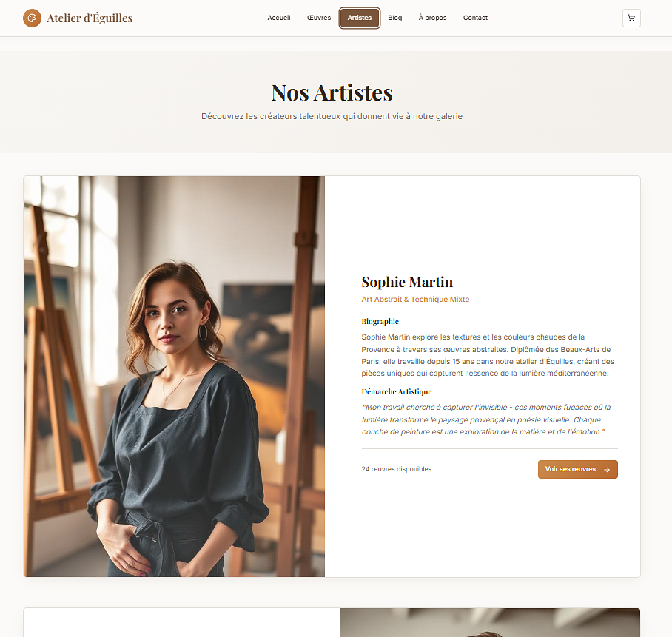Click the arrow in Voir ses œuvres
The image size is (672, 637).
[x=606, y=470]
